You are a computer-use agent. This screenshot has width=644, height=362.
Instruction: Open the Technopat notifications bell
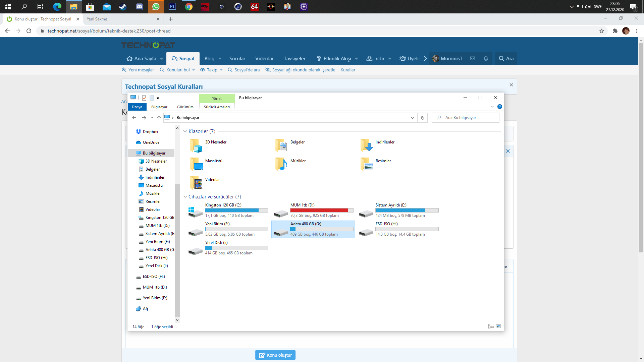point(485,58)
